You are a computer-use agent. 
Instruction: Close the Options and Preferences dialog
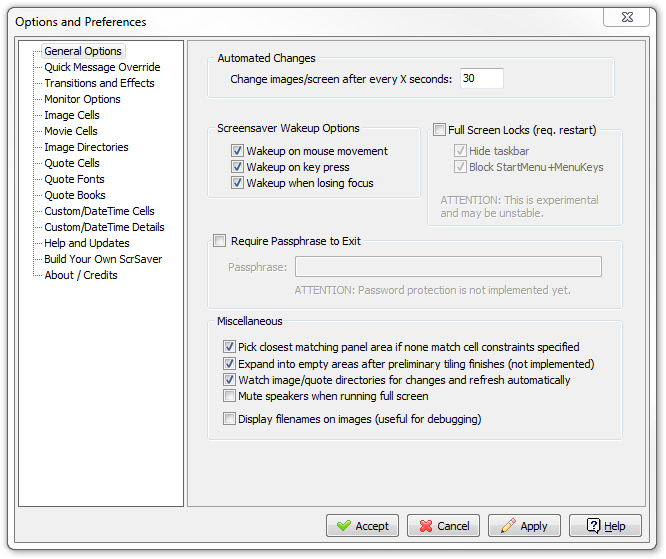626,17
